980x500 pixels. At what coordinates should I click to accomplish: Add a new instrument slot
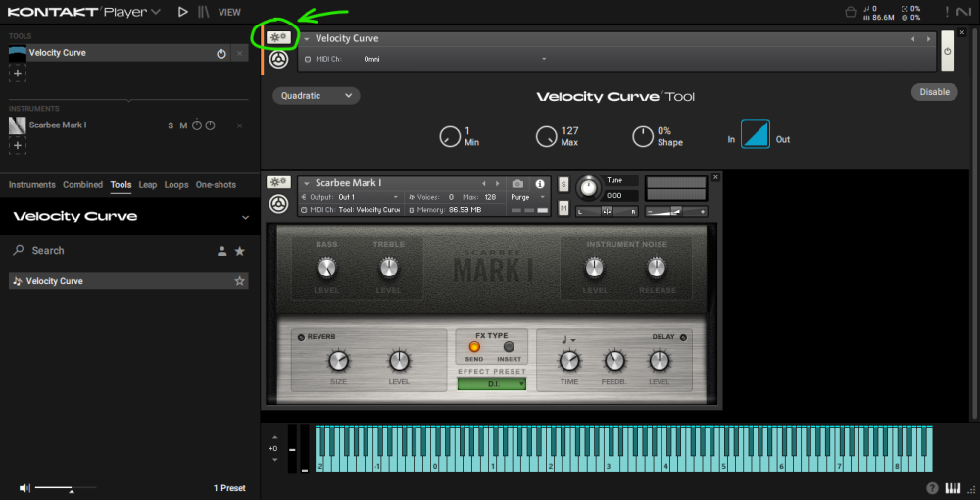18,146
